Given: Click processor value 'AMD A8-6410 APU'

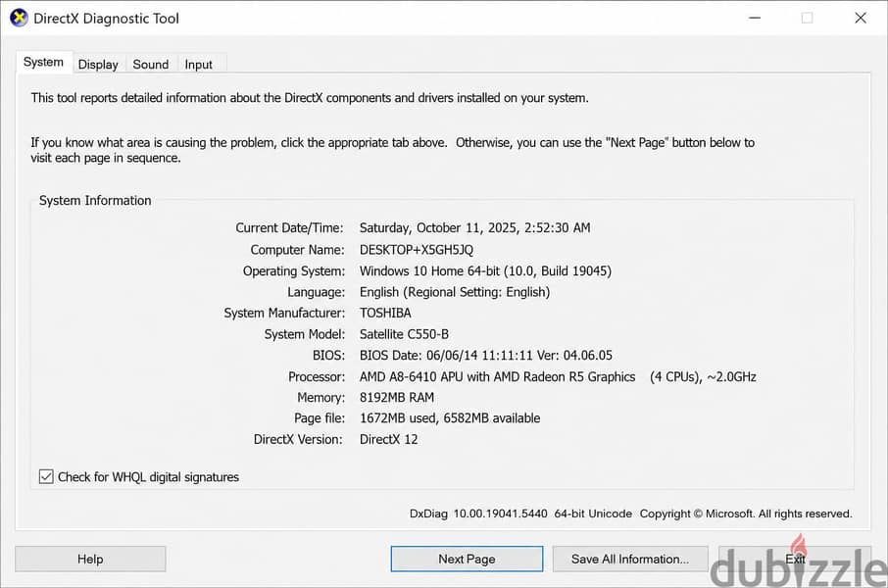Looking at the screenshot, I should [x=411, y=376].
